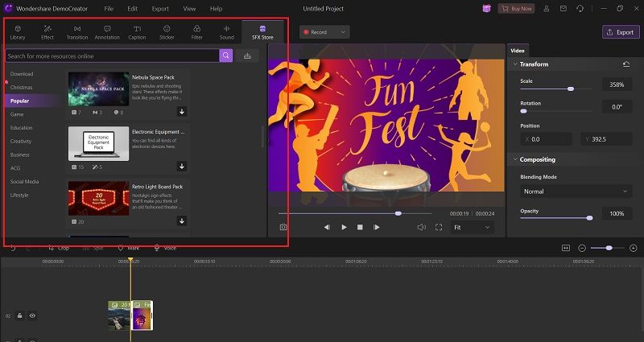Viewport: 644px width, 342px height.
Task: Open the Edit menu
Action: click(133, 9)
